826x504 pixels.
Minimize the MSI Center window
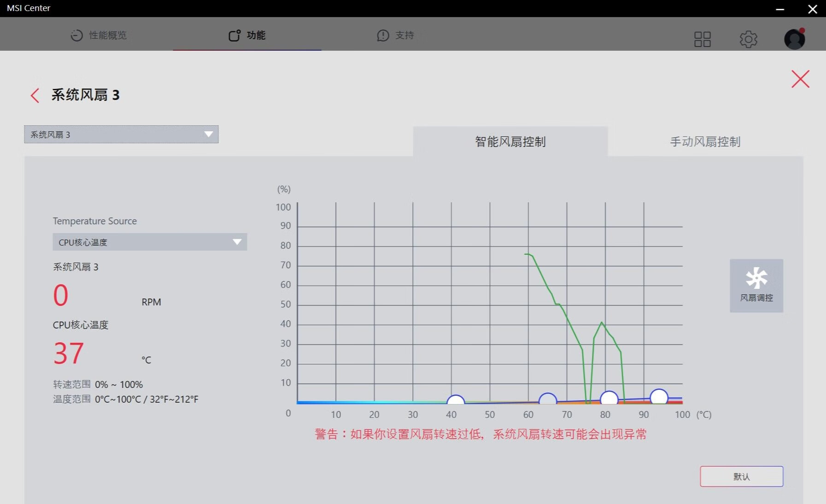click(x=780, y=9)
